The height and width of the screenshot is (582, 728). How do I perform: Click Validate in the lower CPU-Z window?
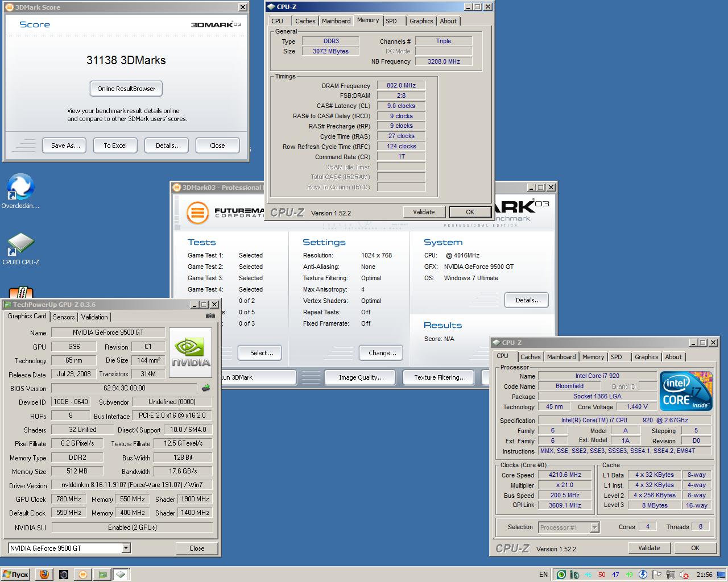point(649,548)
